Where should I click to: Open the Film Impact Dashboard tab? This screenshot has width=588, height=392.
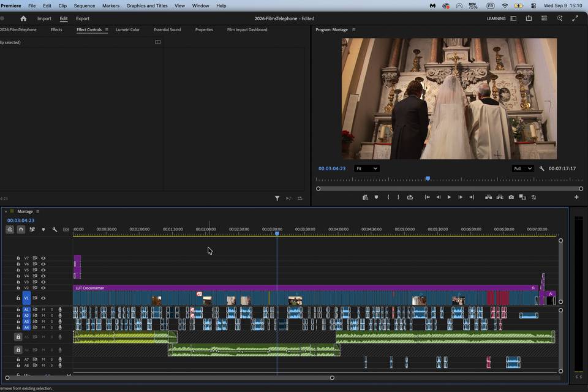pos(247,29)
